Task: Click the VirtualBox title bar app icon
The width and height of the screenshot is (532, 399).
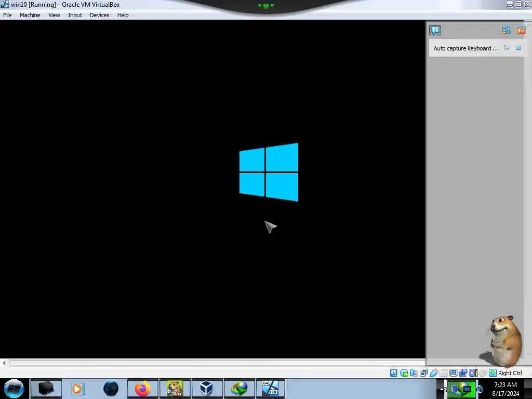Action: pyautogui.click(x=4, y=4)
